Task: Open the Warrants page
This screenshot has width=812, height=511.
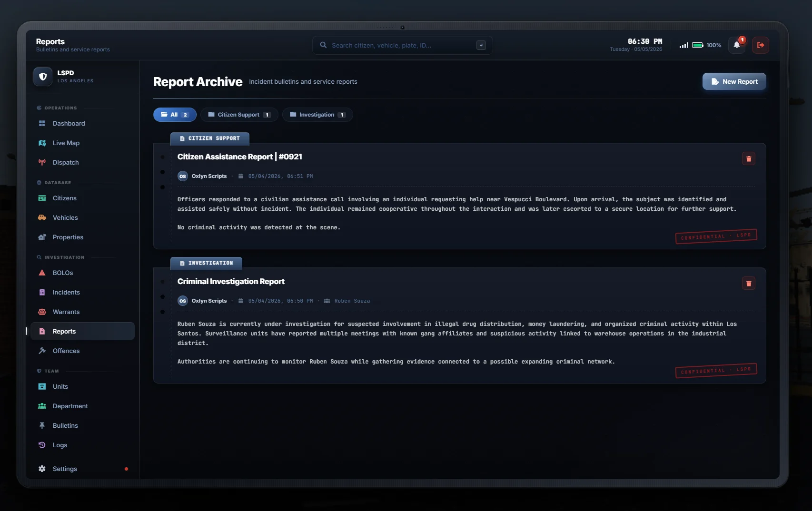Action: coord(82,312)
